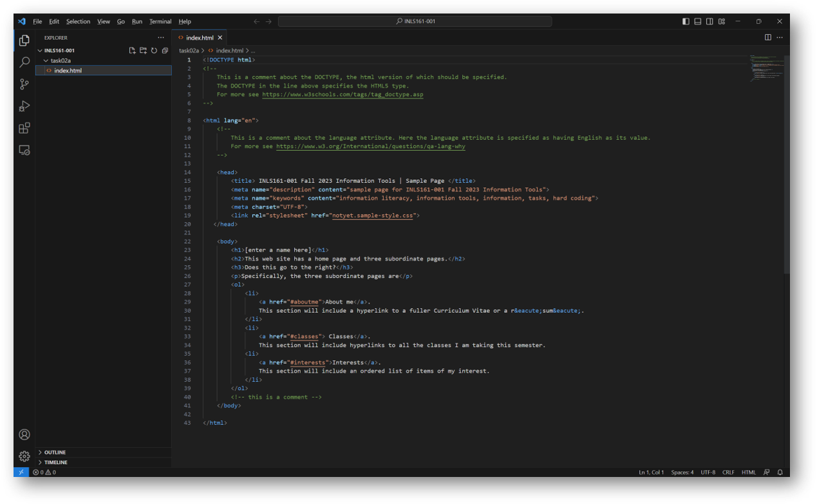Open the qa-lang-why hyperlink
Screen dimensions: 817x504
(x=370, y=146)
